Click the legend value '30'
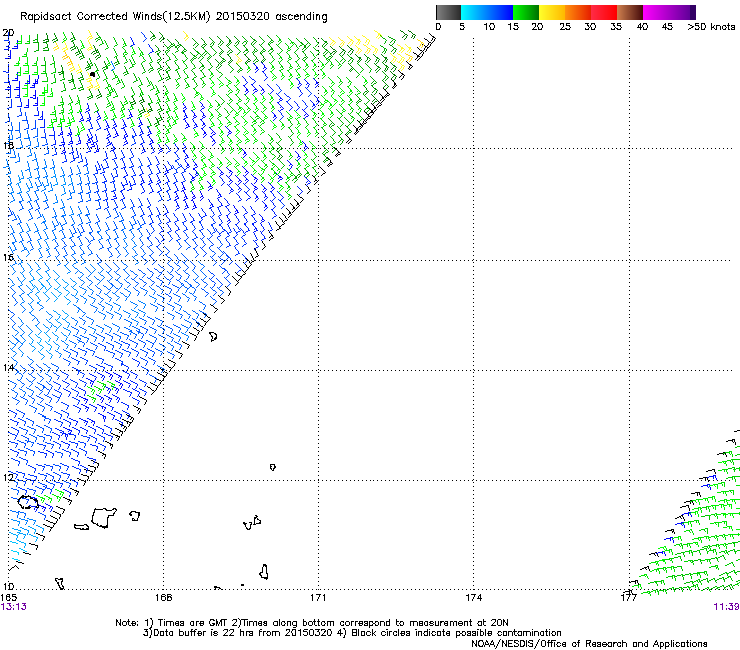The height and width of the screenshot is (650, 740). coord(590,27)
